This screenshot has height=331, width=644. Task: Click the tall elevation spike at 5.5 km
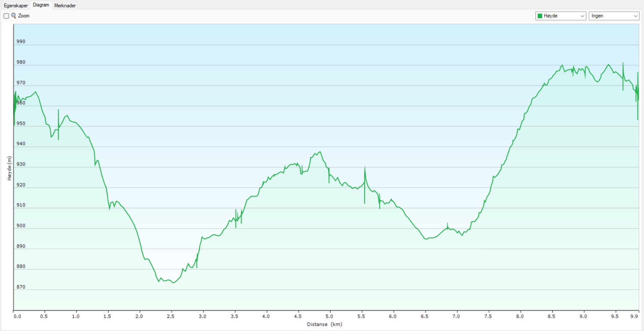pos(365,167)
